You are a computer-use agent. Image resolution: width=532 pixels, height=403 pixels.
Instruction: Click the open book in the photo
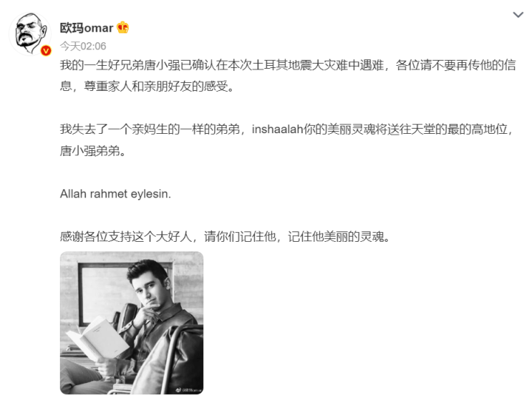pyautogui.click(x=98, y=338)
